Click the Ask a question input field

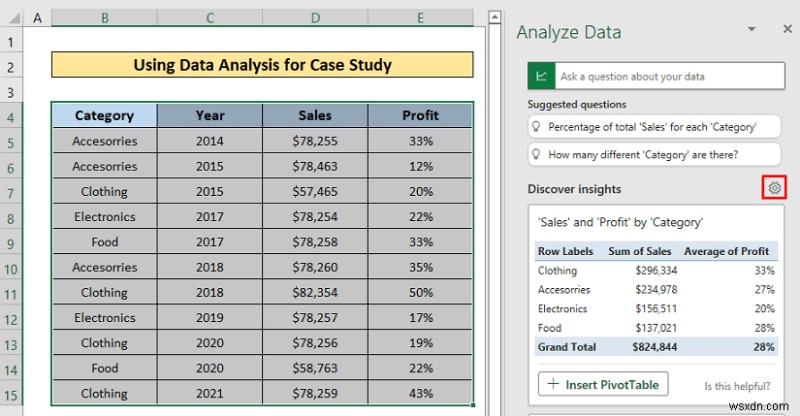[x=664, y=76]
